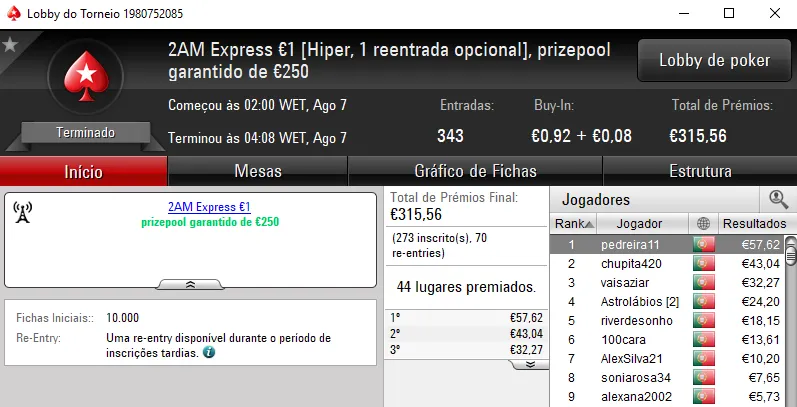The width and height of the screenshot is (797, 407).
Task: Click pedreira11's Portugal flag icon
Action: (x=703, y=244)
